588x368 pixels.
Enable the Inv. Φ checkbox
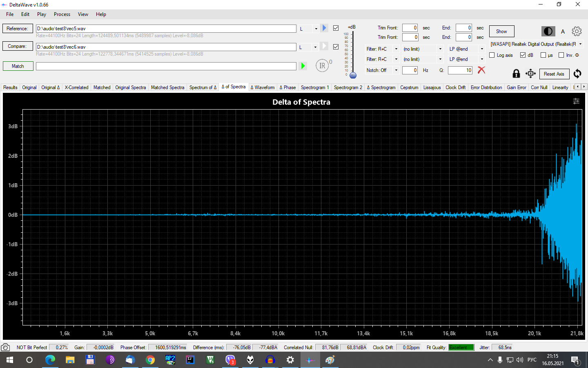tap(561, 55)
